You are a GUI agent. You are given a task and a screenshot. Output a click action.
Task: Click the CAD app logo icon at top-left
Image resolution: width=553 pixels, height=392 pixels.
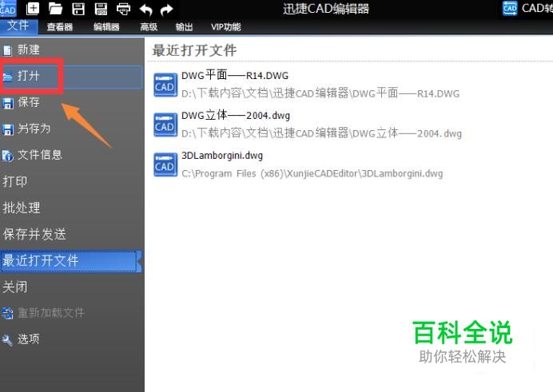point(8,8)
